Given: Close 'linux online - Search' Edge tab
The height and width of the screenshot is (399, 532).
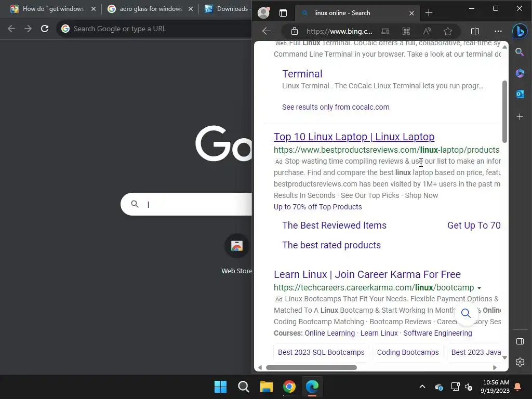Looking at the screenshot, I should click(x=411, y=13).
